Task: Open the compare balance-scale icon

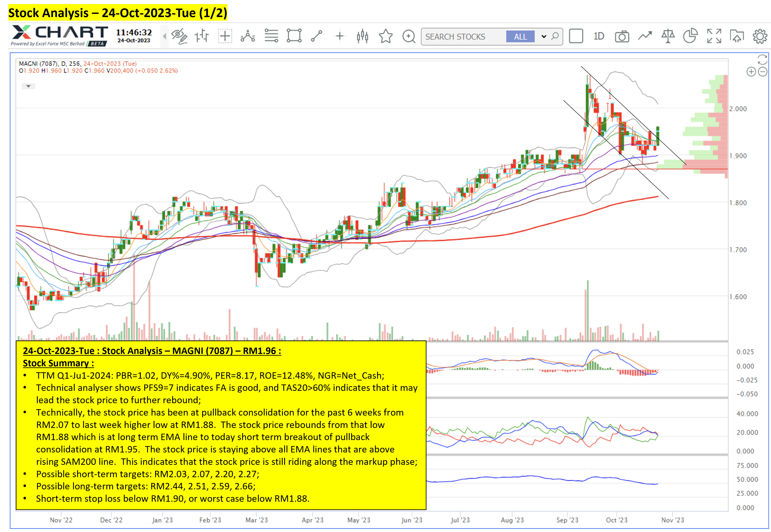Action: coord(668,36)
